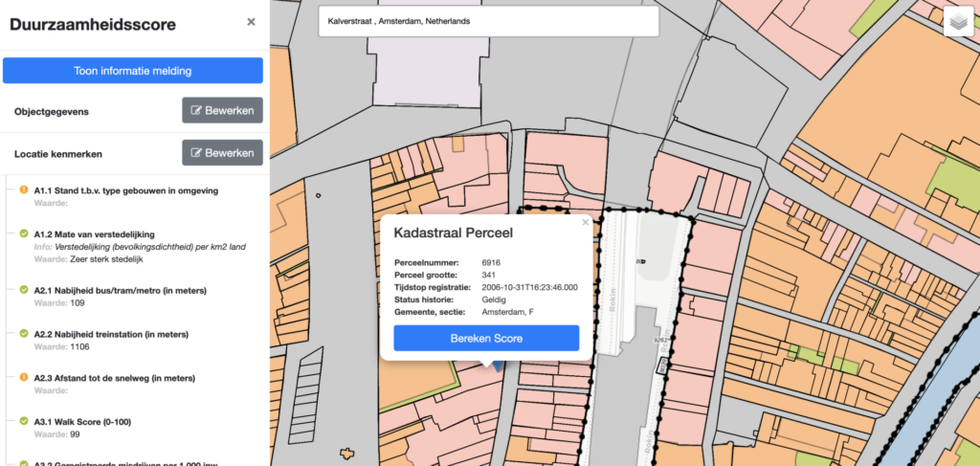
Task: Click the green check icon for A2.2 treinstation
Action: (24, 334)
